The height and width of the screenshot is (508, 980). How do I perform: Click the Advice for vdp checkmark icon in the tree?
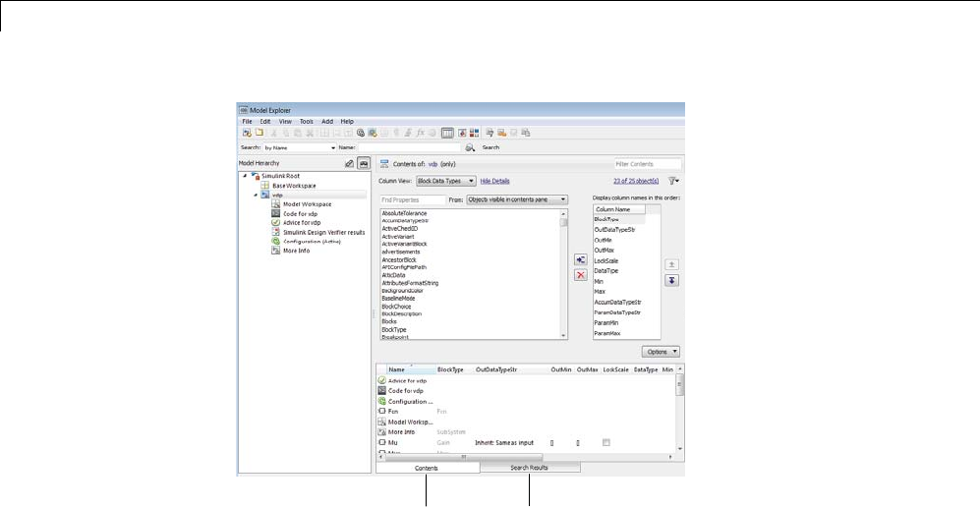275,222
